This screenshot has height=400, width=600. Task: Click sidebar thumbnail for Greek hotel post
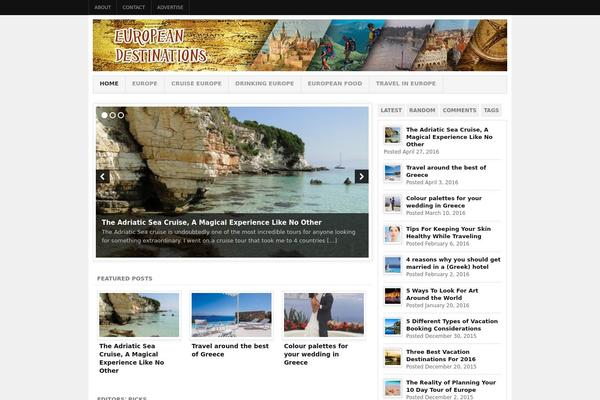click(x=393, y=265)
